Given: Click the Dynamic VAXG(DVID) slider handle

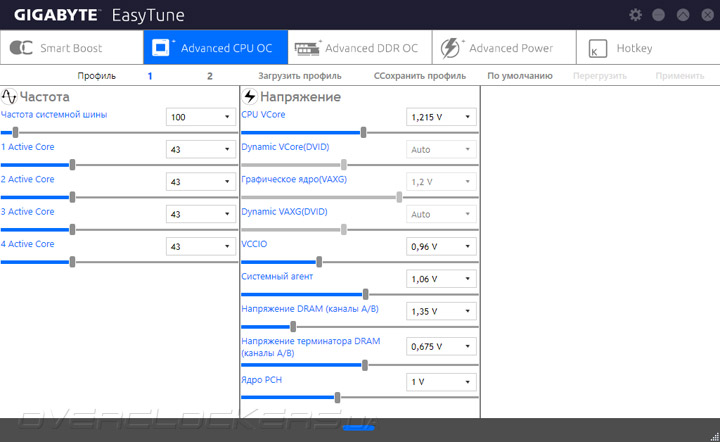Looking at the screenshot, I should click(343, 229).
